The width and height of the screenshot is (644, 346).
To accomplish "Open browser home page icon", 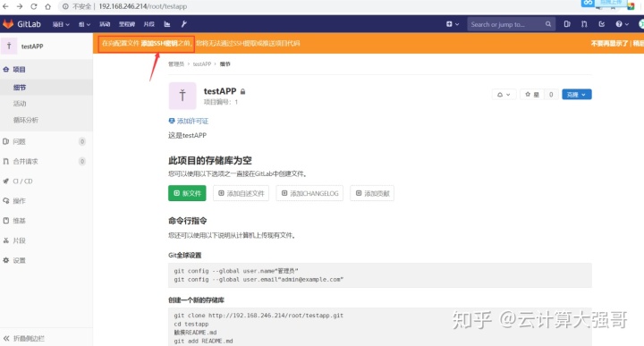I will click(47, 6).
